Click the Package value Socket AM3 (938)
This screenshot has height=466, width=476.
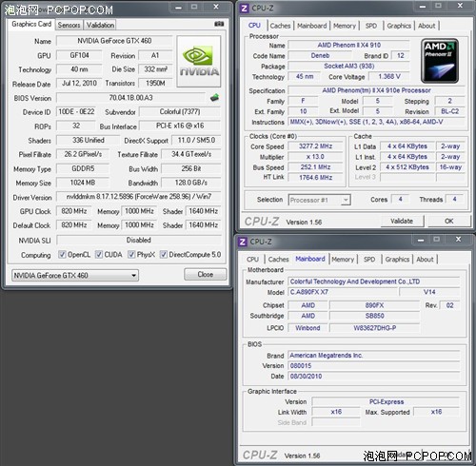[x=348, y=66]
